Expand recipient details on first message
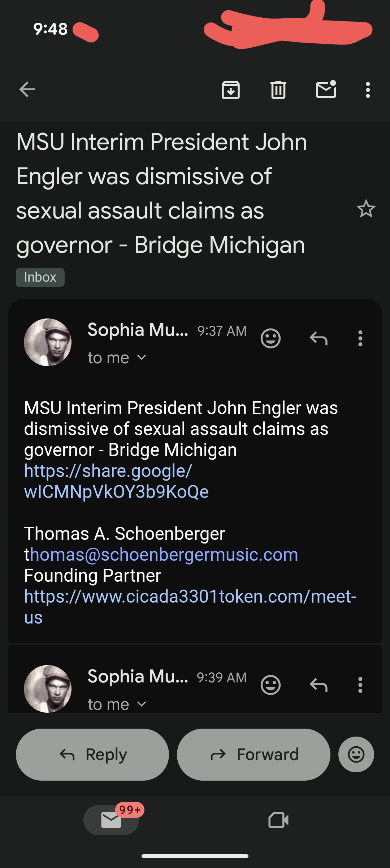The height and width of the screenshot is (868, 390). (142, 357)
